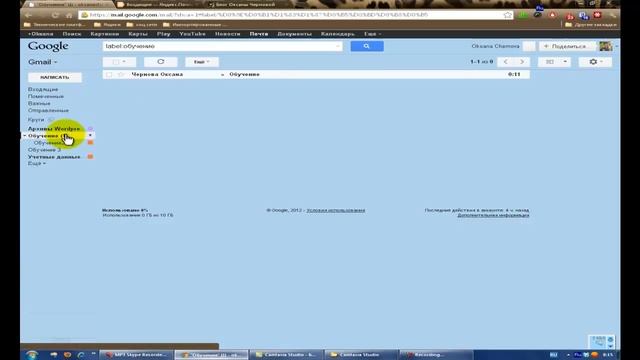Open Календарь in the Google bar
Image resolution: width=640 pixels, height=360 pixels.
coord(338,34)
